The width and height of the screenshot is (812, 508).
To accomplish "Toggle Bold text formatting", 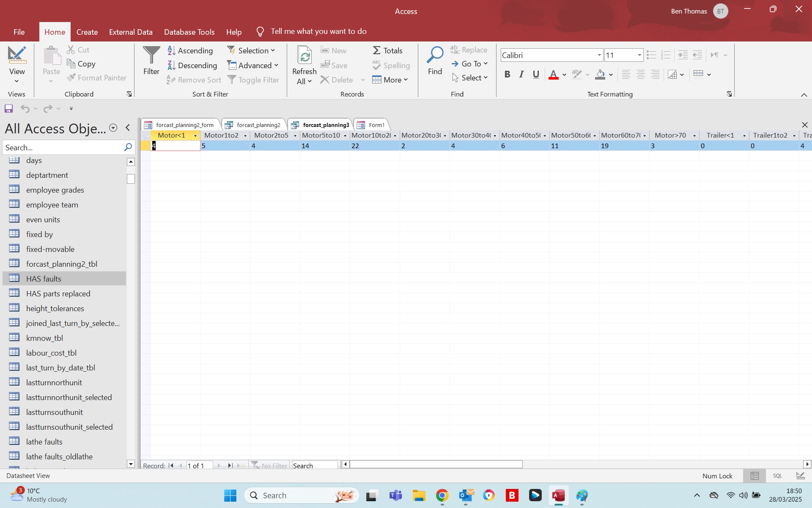I will click(x=507, y=75).
